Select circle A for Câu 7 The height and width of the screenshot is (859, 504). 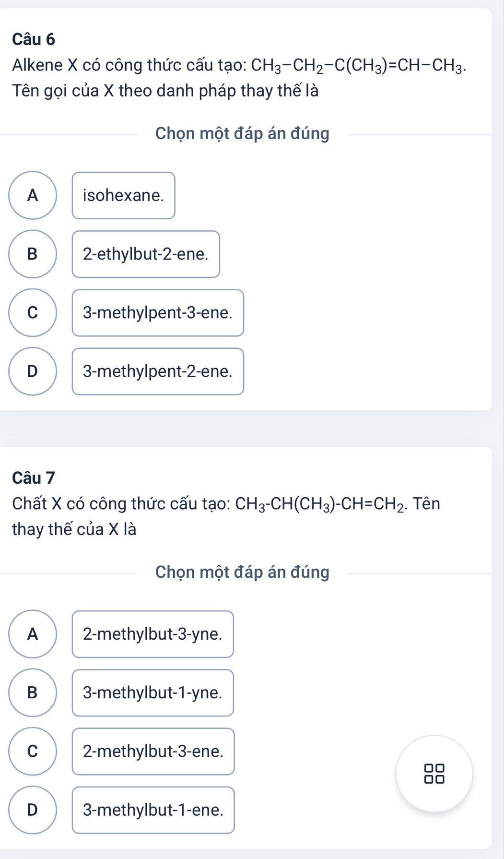click(32, 634)
